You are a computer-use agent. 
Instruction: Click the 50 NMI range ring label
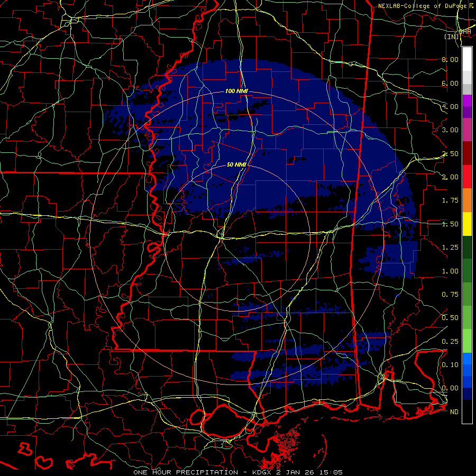click(236, 164)
